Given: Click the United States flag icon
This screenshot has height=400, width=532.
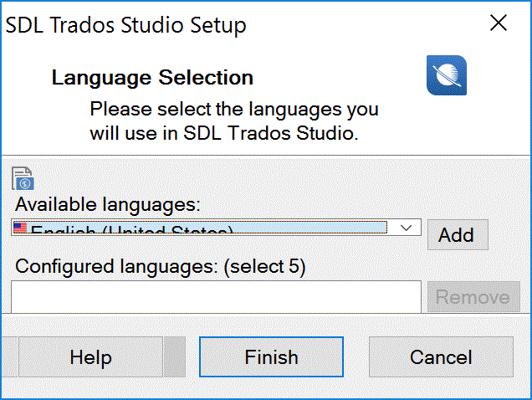Looking at the screenshot, I should pos(20,228).
